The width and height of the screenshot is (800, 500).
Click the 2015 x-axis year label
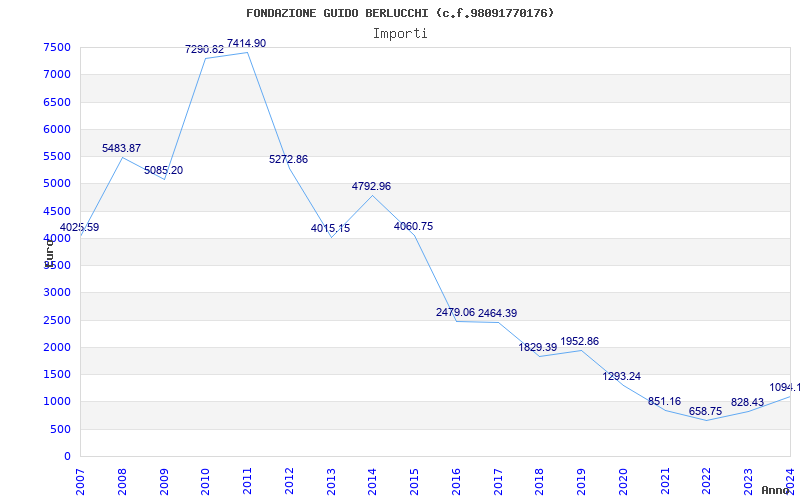[414, 481]
